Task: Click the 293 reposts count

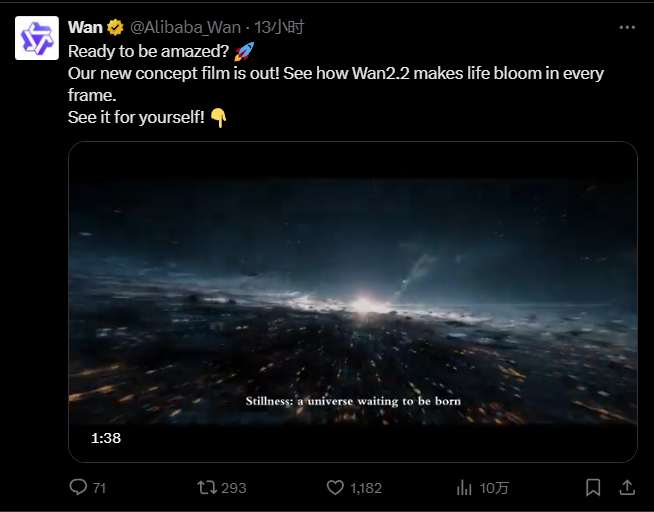Action: (233, 488)
